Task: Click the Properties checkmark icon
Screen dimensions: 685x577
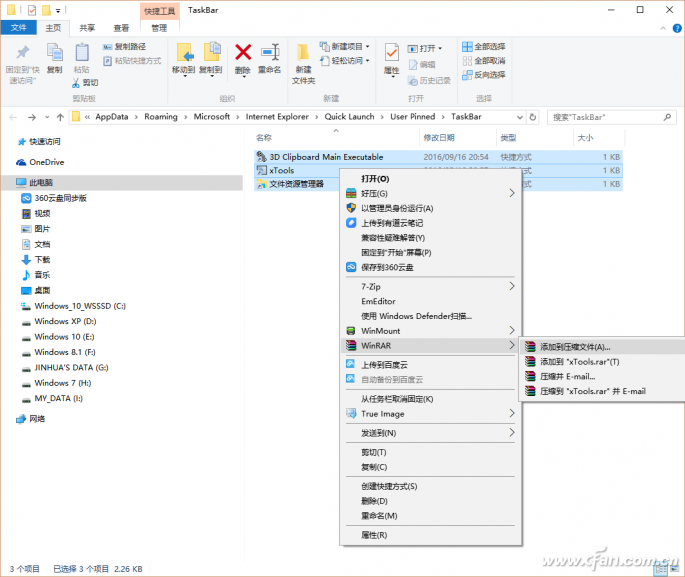Action: click(391, 53)
